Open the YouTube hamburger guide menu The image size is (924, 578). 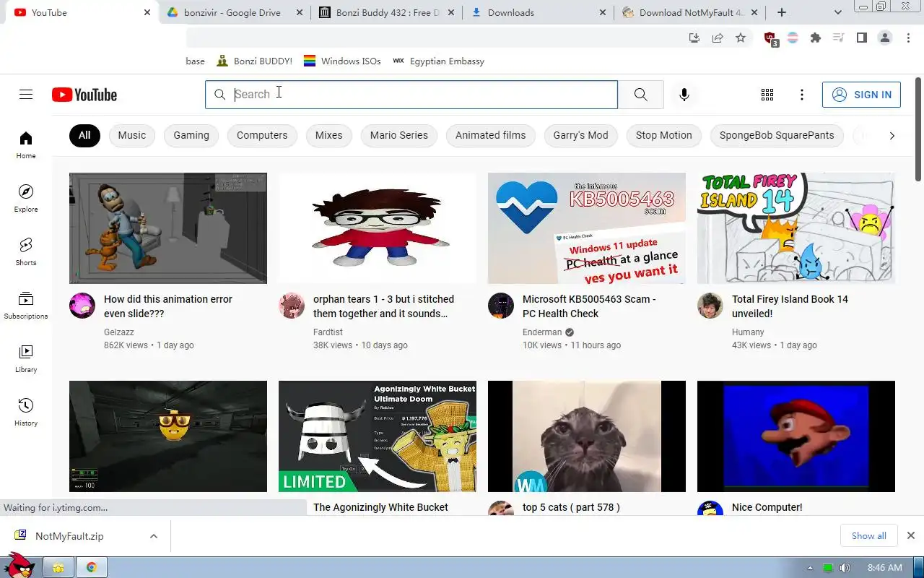pos(26,95)
